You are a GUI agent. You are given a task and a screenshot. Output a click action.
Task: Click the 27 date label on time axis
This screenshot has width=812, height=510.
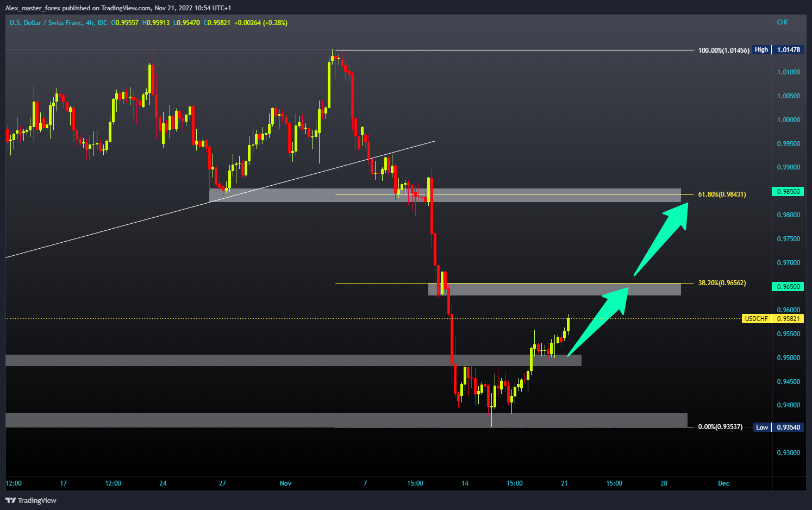pyautogui.click(x=222, y=483)
